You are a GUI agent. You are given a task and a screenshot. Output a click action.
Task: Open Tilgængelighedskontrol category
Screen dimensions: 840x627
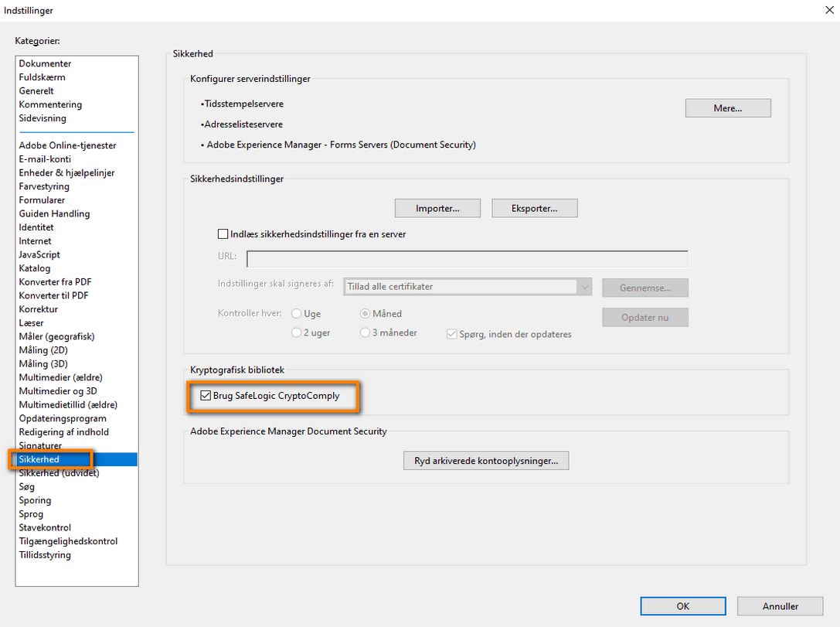point(68,541)
